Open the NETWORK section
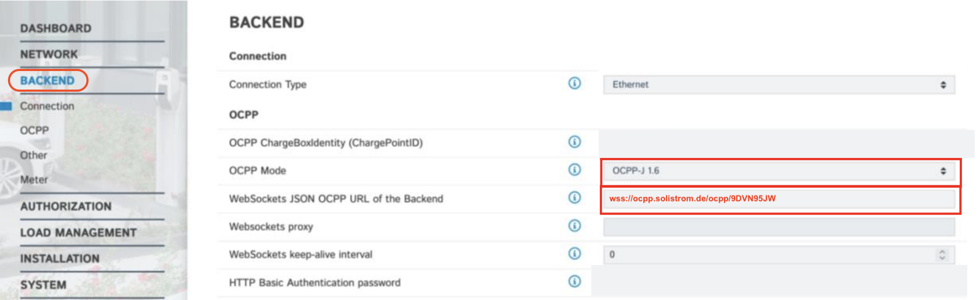Viewport: 980px width, 300px height. pos(49,54)
